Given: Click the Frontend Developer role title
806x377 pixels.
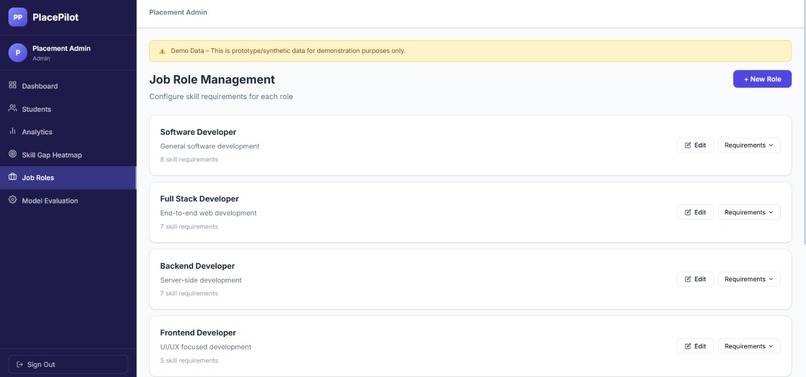Looking at the screenshot, I should tap(198, 333).
